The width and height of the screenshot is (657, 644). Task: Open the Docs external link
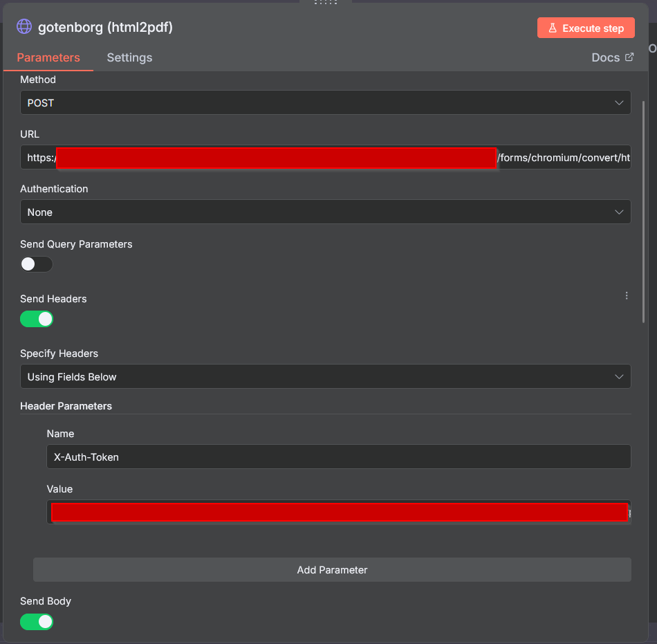click(612, 57)
